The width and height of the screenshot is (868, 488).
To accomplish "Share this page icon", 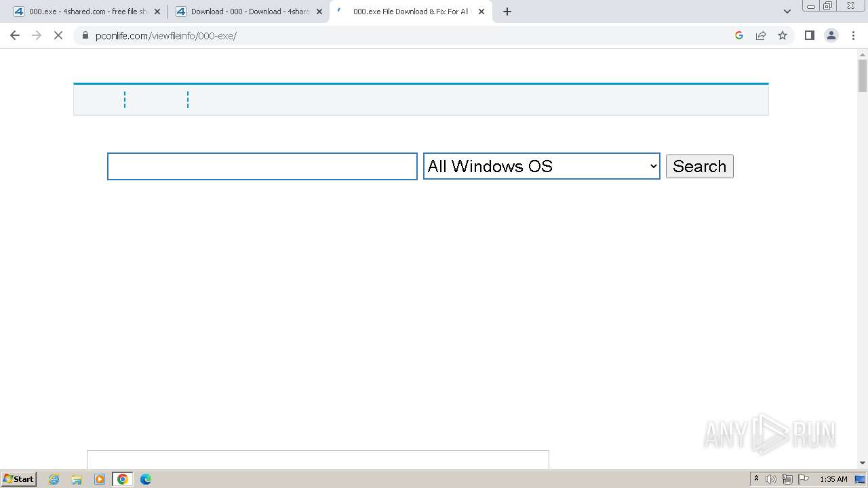I will 761,35.
